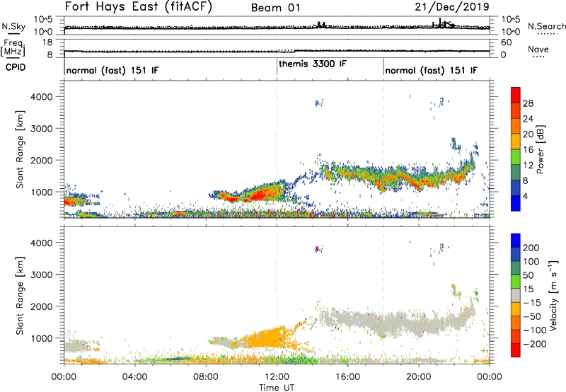
Task: Select the 'themis 3300 IF' CPID entry
Action: click(x=313, y=64)
